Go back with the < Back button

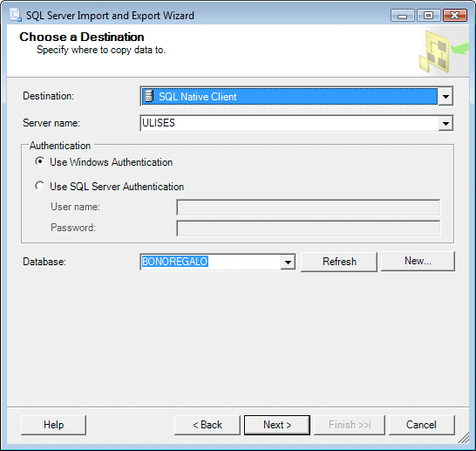[207, 425]
